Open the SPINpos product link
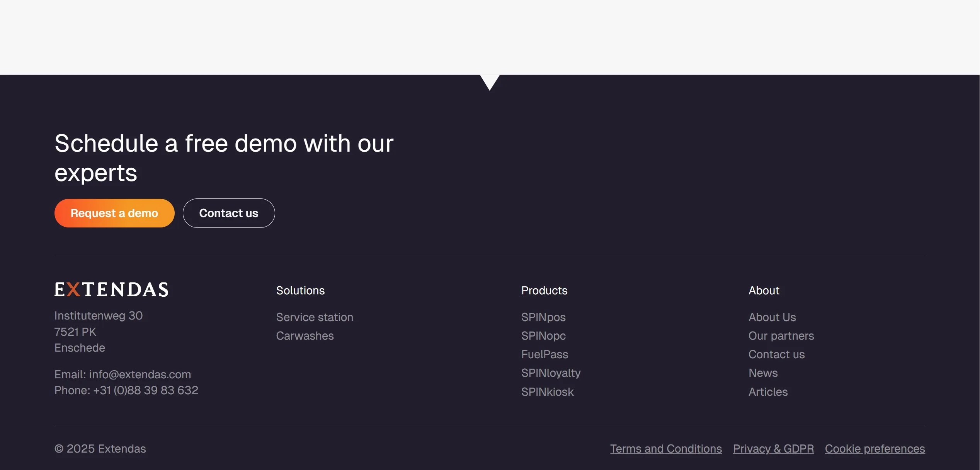Image resolution: width=980 pixels, height=470 pixels. (x=543, y=317)
